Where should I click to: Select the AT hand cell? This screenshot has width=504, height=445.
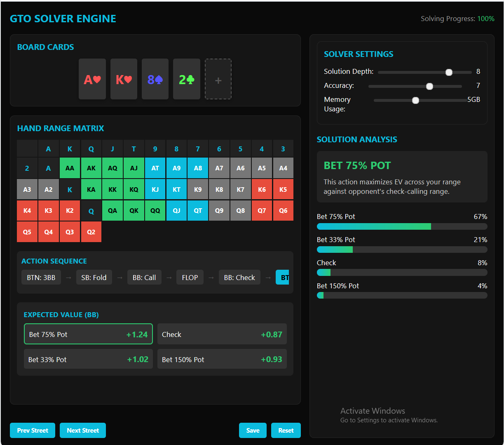[x=155, y=168]
